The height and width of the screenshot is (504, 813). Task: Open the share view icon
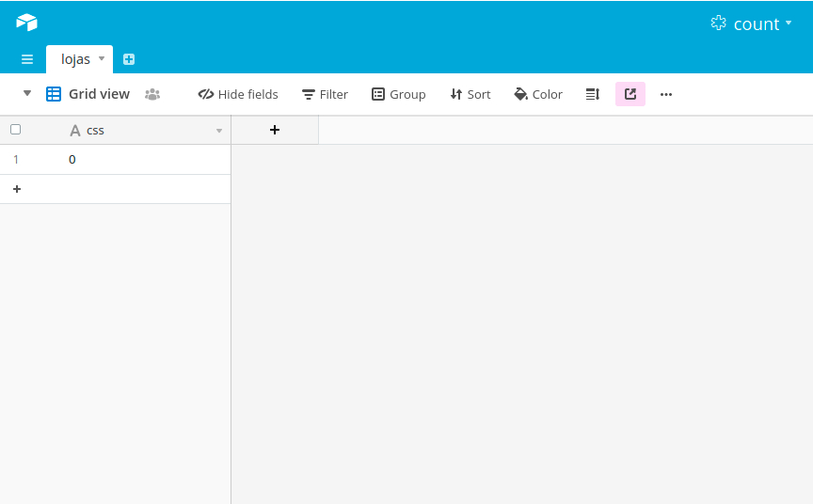coord(630,94)
